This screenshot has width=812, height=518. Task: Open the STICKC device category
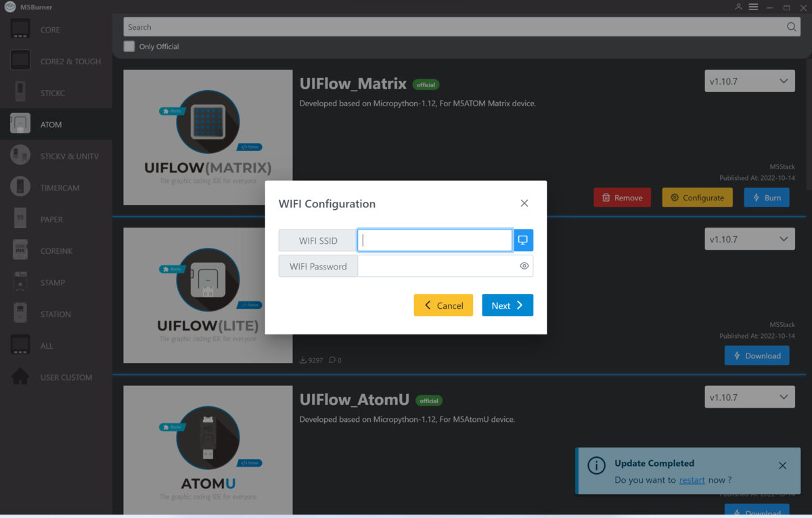[x=56, y=93]
